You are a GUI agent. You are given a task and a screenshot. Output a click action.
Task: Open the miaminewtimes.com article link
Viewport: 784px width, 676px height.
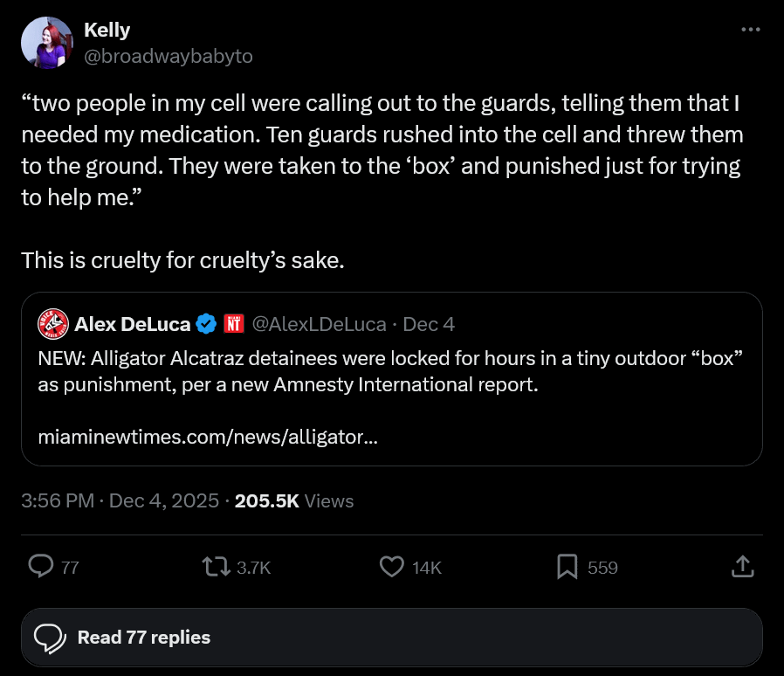[208, 438]
